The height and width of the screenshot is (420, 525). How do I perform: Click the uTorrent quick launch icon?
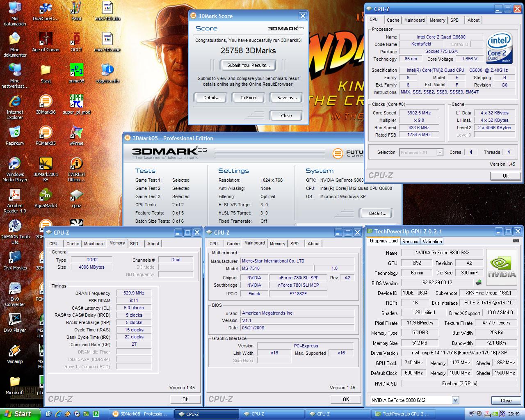[95, 414]
